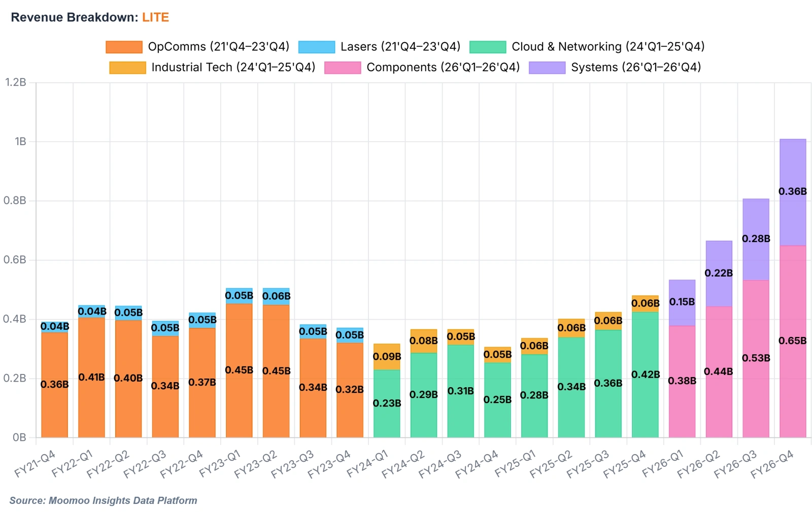
Task: Click the 0.15B purple Systems segment of FY26-Q1
Action: point(682,302)
